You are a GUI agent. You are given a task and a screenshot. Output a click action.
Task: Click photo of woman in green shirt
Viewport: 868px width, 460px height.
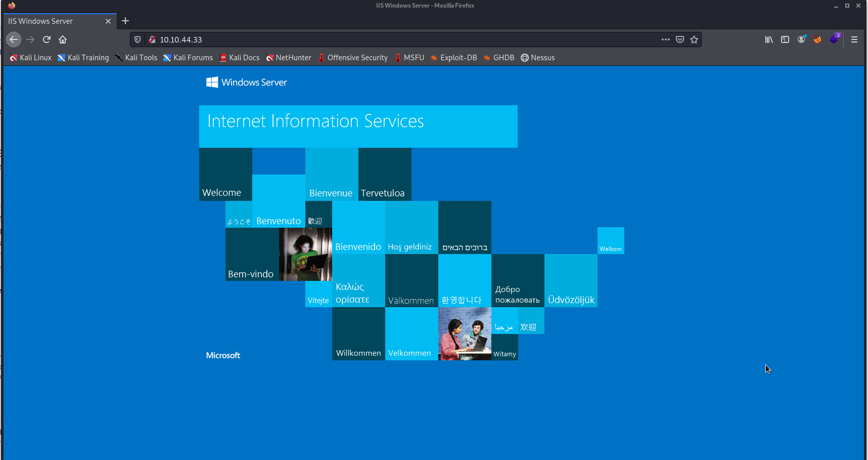point(305,254)
